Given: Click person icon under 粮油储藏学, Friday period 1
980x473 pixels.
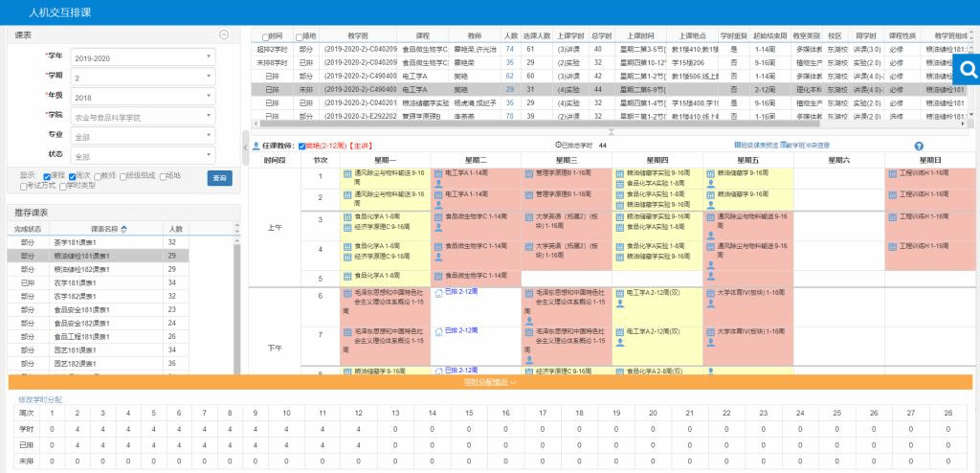Looking at the screenshot, I should 711,183.
